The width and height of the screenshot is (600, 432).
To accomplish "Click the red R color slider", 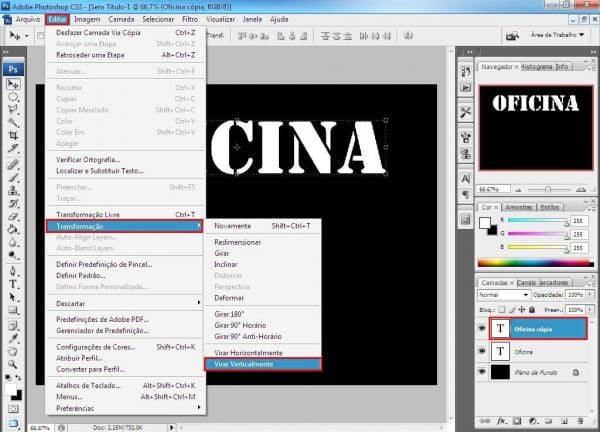I will (x=534, y=222).
